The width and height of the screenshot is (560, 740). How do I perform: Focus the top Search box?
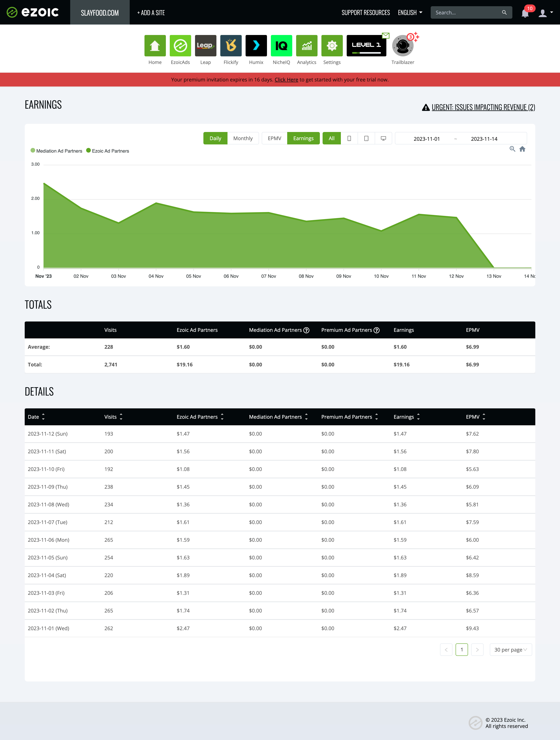click(467, 12)
